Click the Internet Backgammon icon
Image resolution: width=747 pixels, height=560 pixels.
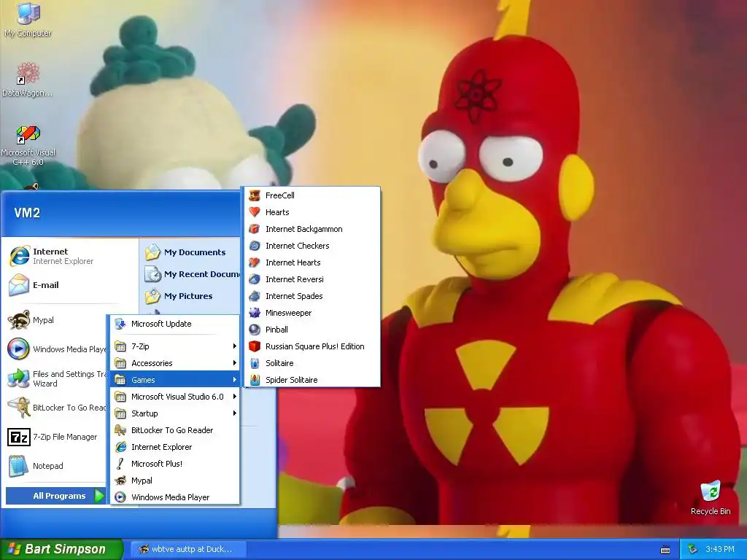coord(255,229)
